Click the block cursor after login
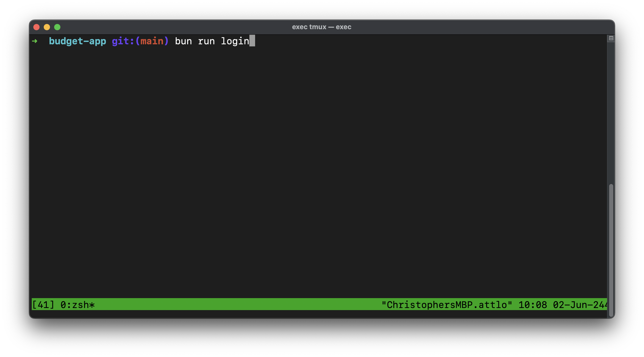This screenshot has height=357, width=644. click(252, 41)
